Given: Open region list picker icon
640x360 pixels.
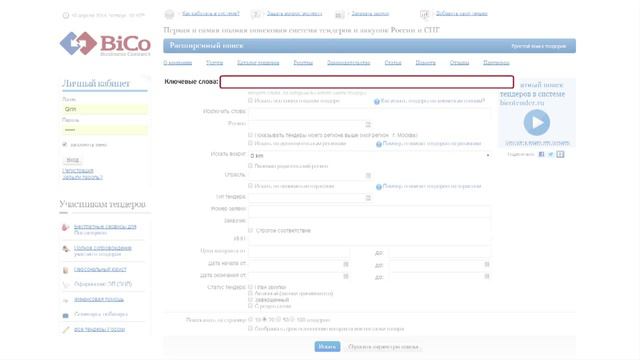Looking at the screenshot, I should click(368, 124).
